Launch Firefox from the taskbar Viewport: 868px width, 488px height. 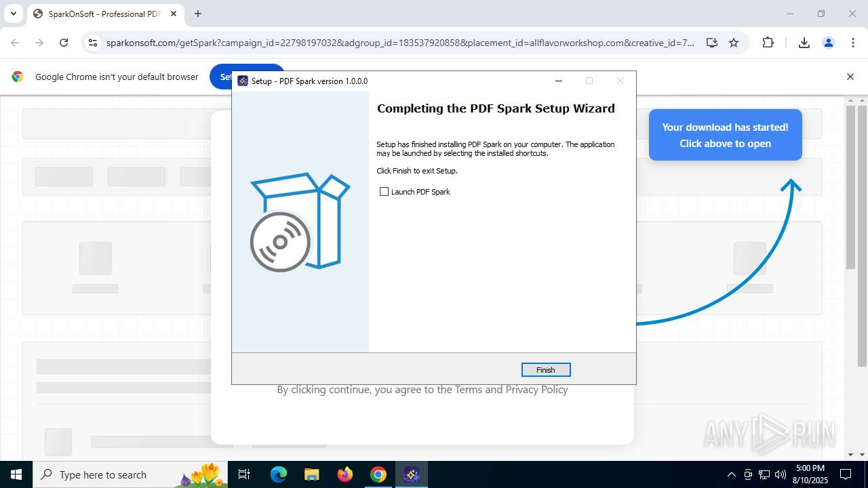point(345,474)
